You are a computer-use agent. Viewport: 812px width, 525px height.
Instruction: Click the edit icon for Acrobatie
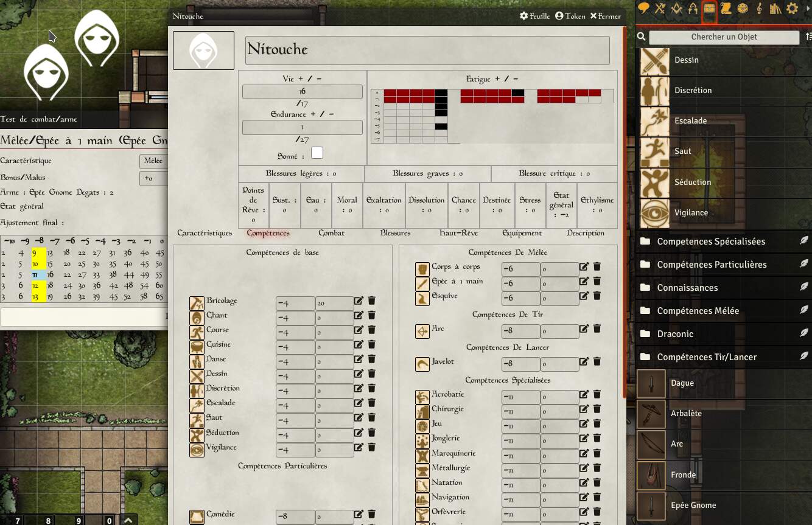pyautogui.click(x=584, y=394)
